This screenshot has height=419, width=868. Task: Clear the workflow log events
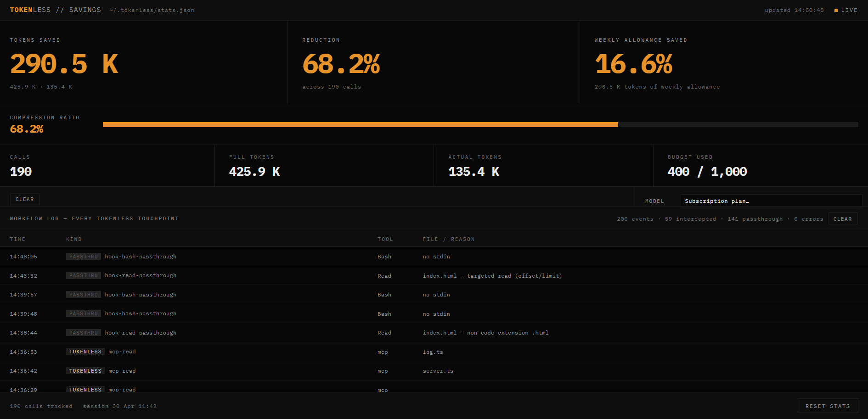click(842, 219)
